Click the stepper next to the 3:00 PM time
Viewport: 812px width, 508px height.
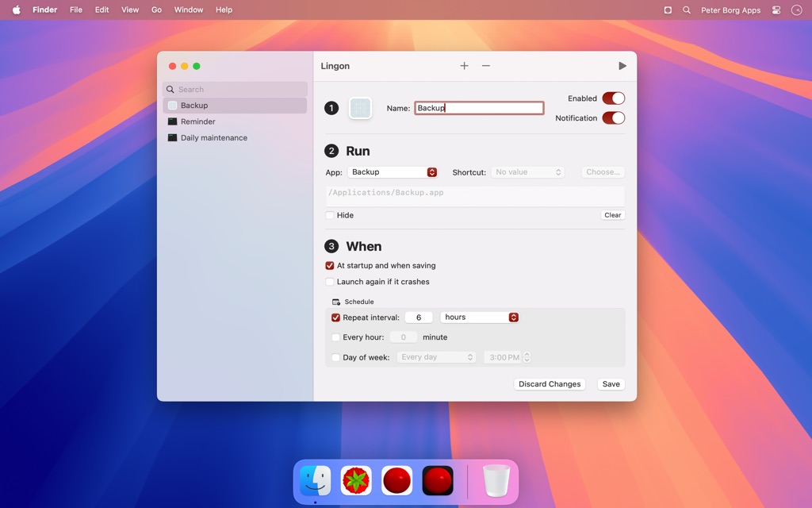tap(526, 357)
